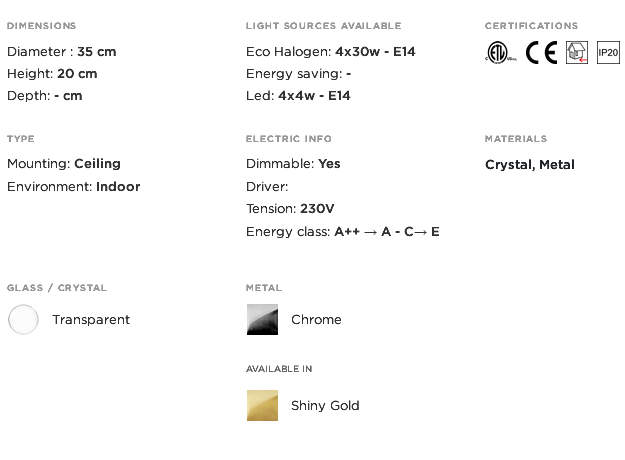Select the Chrome metal finish swatch

click(x=262, y=319)
